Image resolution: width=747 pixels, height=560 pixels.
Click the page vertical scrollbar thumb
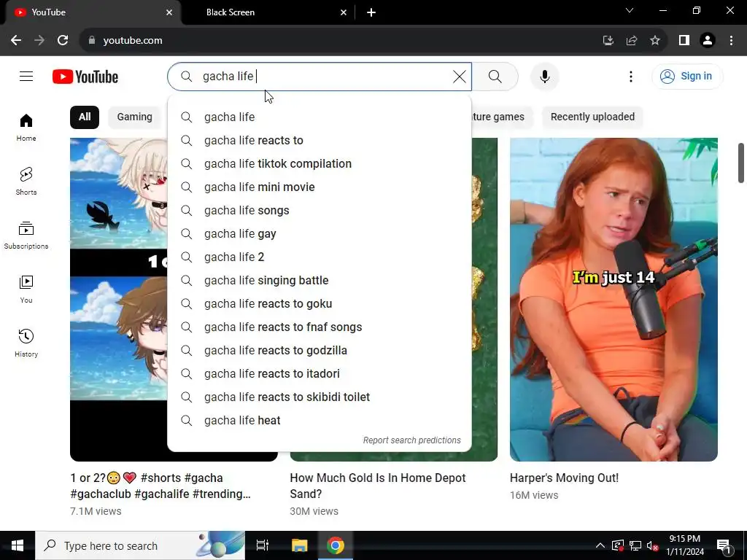click(x=741, y=163)
